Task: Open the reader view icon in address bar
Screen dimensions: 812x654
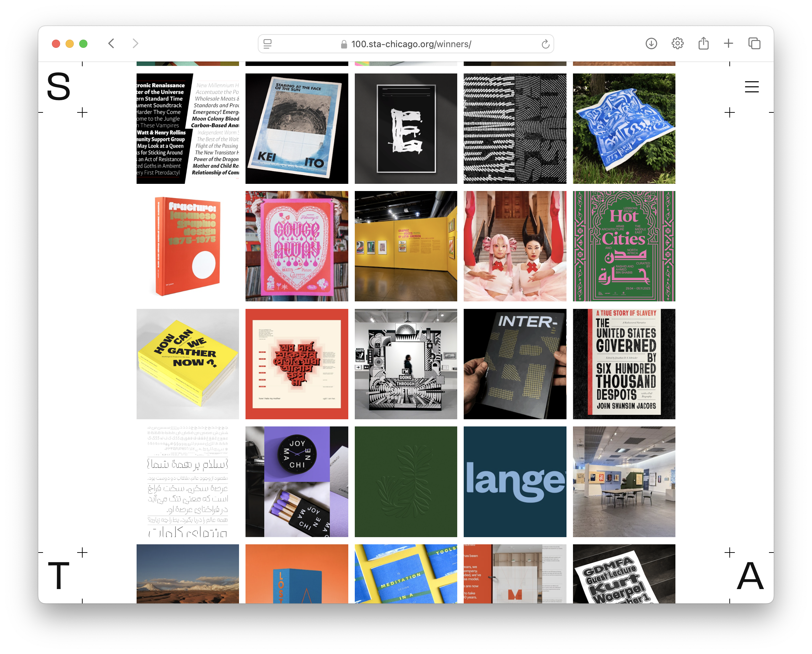Action: pos(267,44)
